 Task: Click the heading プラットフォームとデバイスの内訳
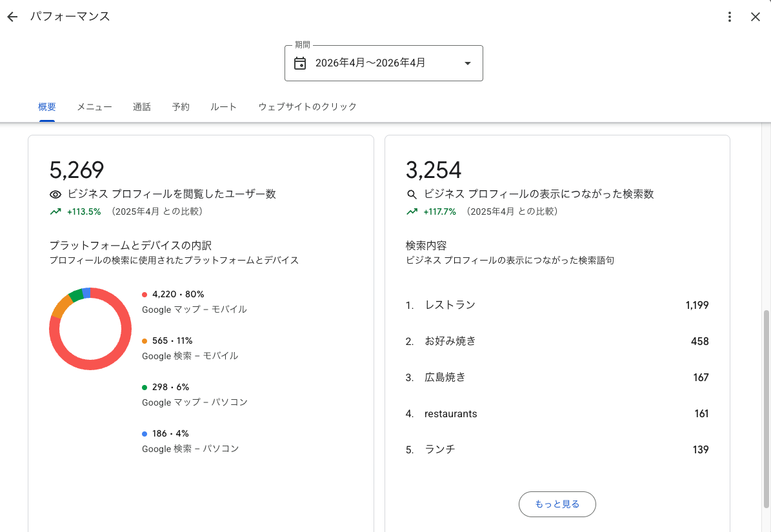point(130,245)
